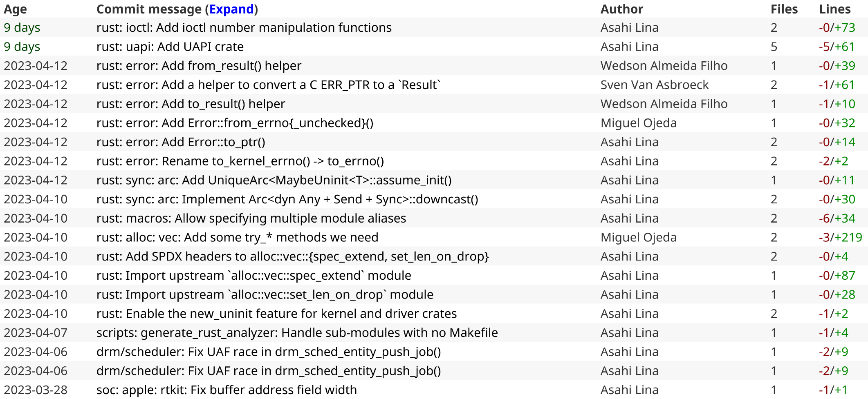Image resolution: width=868 pixels, height=399 pixels.
Task: Click author Wedson Almeida Filho on to_result row
Action: click(x=664, y=104)
